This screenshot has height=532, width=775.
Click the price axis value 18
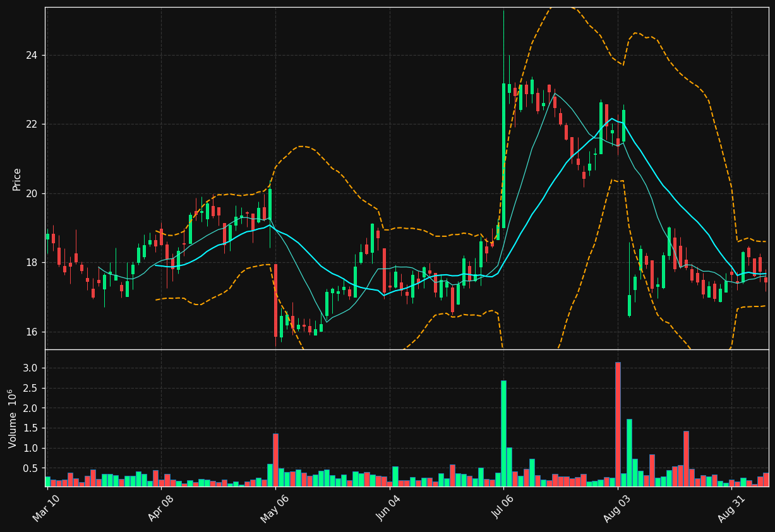tap(32, 263)
